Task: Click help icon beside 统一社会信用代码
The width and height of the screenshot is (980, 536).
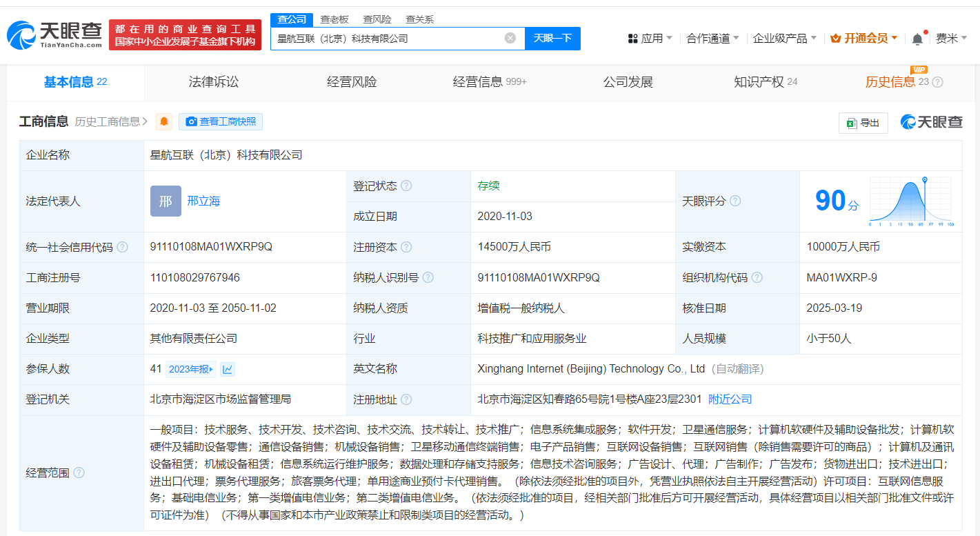Action: pyautogui.click(x=122, y=247)
